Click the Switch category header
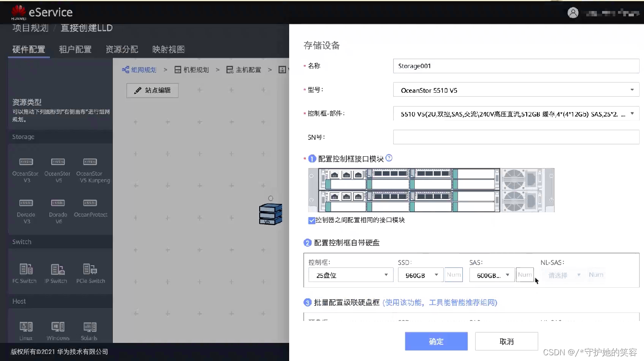644x361 pixels. [60, 242]
